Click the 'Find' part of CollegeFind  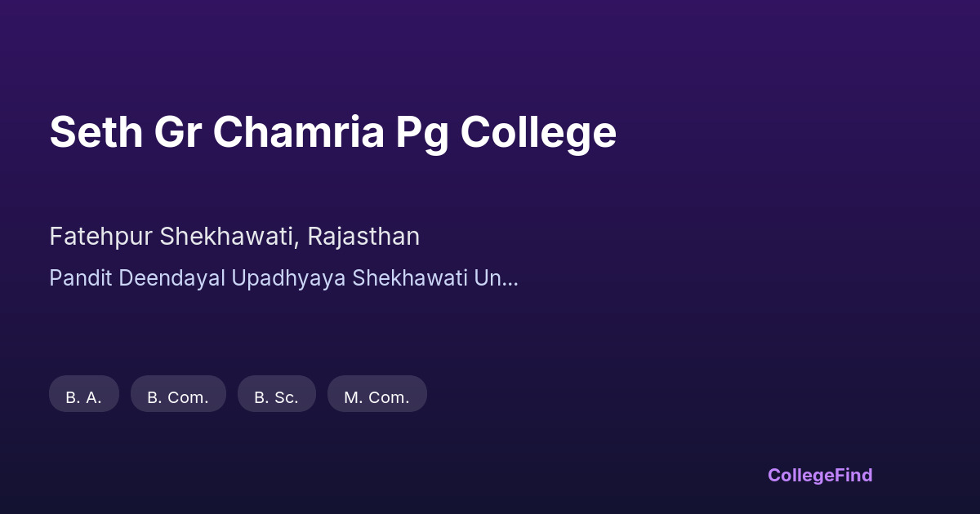pos(853,475)
